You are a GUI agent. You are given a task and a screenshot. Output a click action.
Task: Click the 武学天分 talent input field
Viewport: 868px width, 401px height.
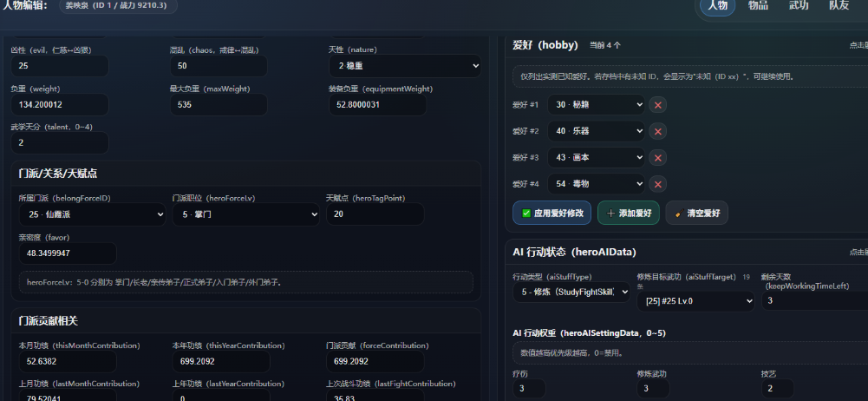point(60,143)
